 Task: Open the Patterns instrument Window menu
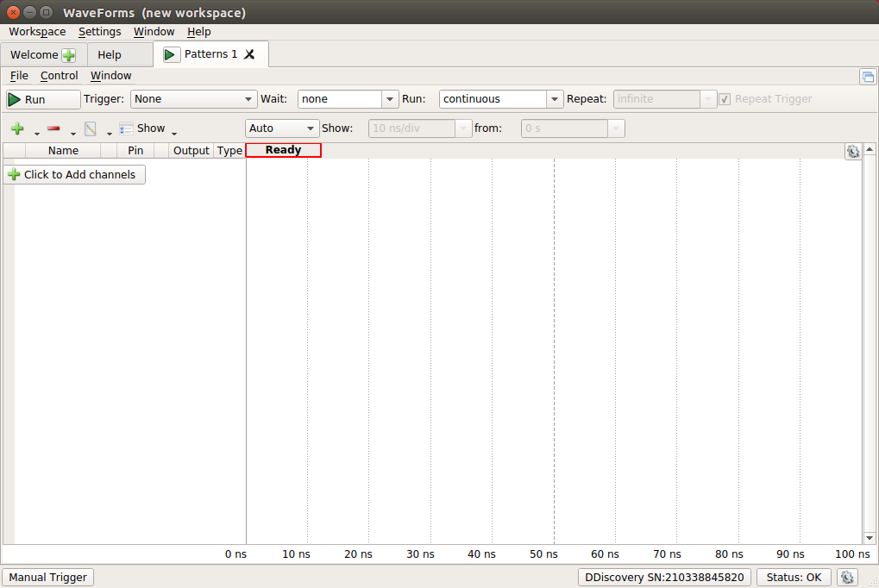click(111, 76)
